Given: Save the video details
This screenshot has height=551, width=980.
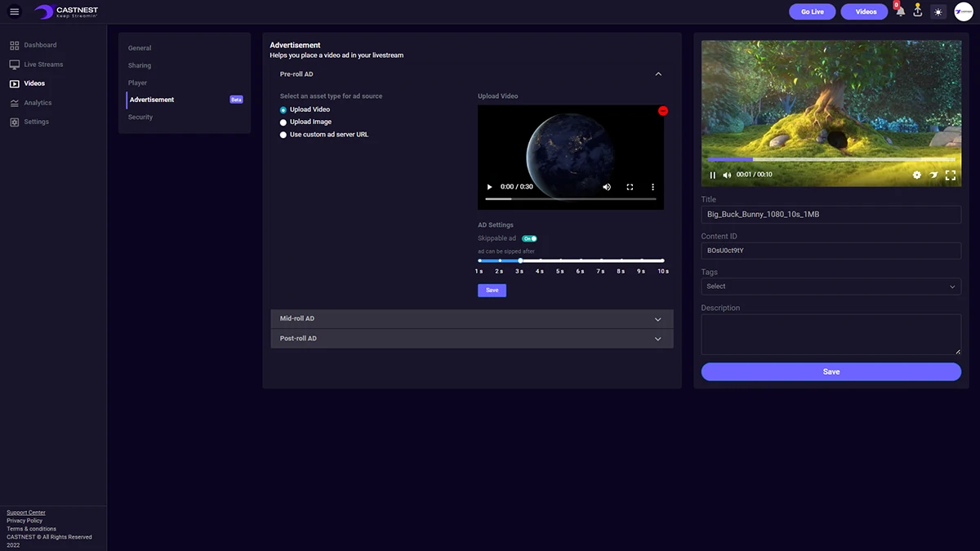Looking at the screenshot, I should pyautogui.click(x=831, y=371).
